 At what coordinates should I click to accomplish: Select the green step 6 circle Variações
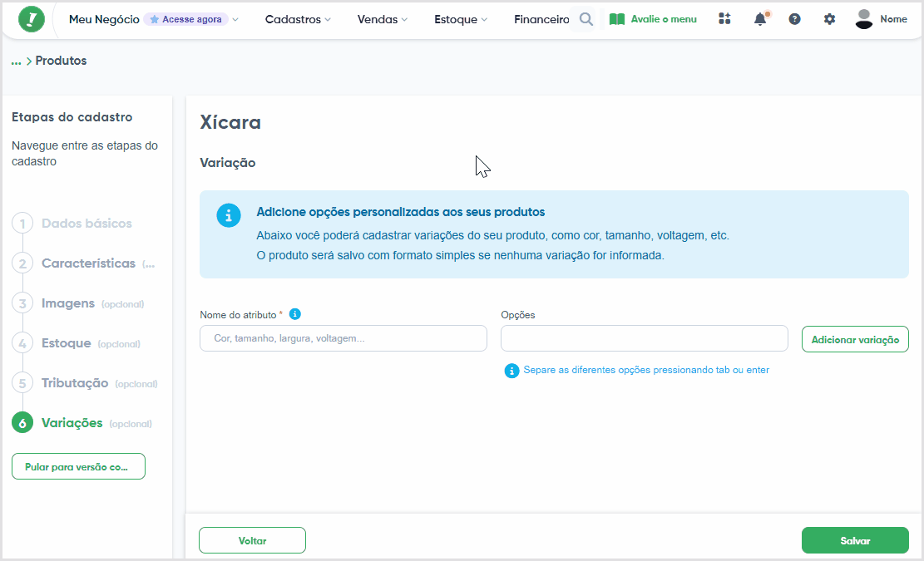pos(22,423)
